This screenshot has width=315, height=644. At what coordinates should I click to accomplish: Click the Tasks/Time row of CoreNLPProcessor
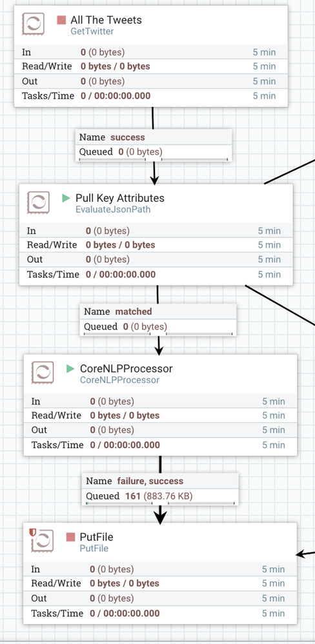(x=160, y=445)
